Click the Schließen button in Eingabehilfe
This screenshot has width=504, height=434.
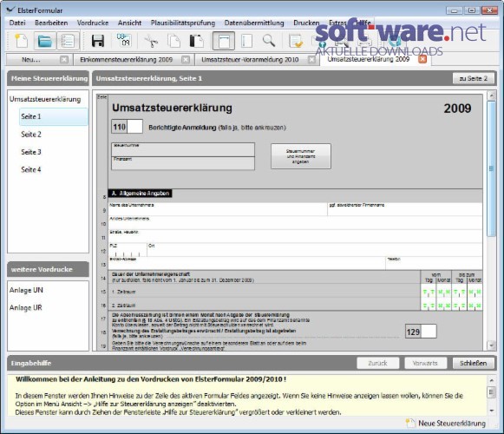pyautogui.click(x=473, y=363)
